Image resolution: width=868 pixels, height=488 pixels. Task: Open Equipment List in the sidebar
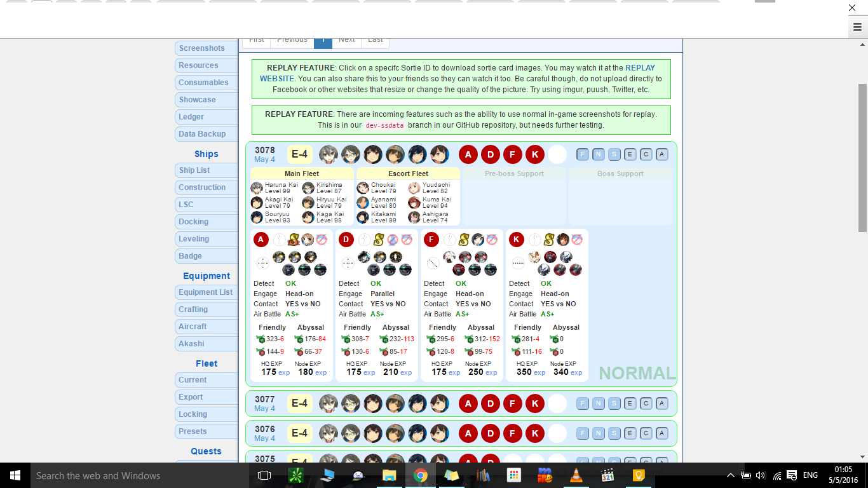point(207,292)
